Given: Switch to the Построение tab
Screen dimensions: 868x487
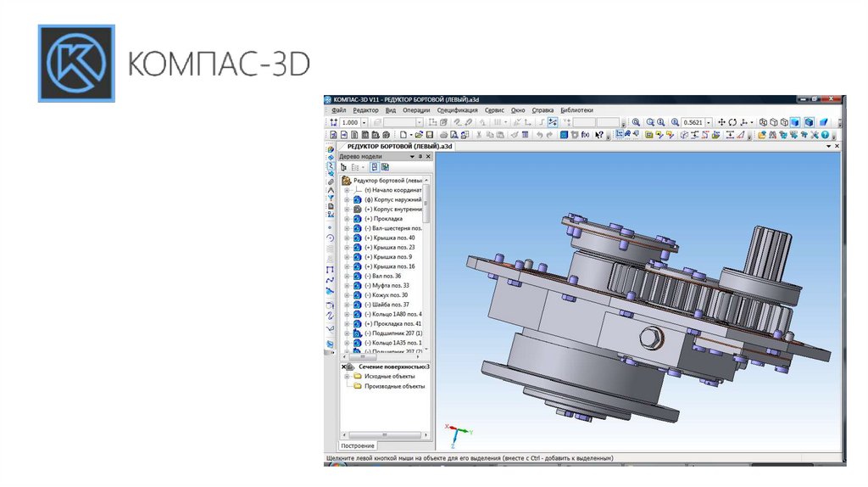Looking at the screenshot, I should (x=358, y=445).
